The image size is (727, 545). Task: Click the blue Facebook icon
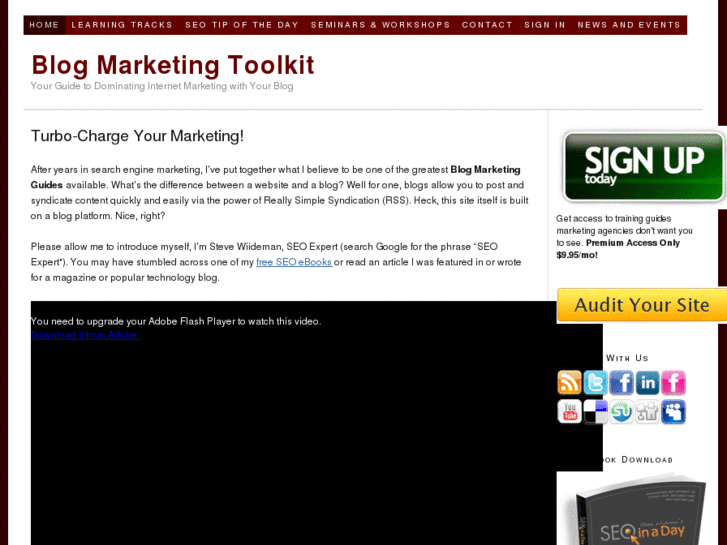click(x=621, y=383)
